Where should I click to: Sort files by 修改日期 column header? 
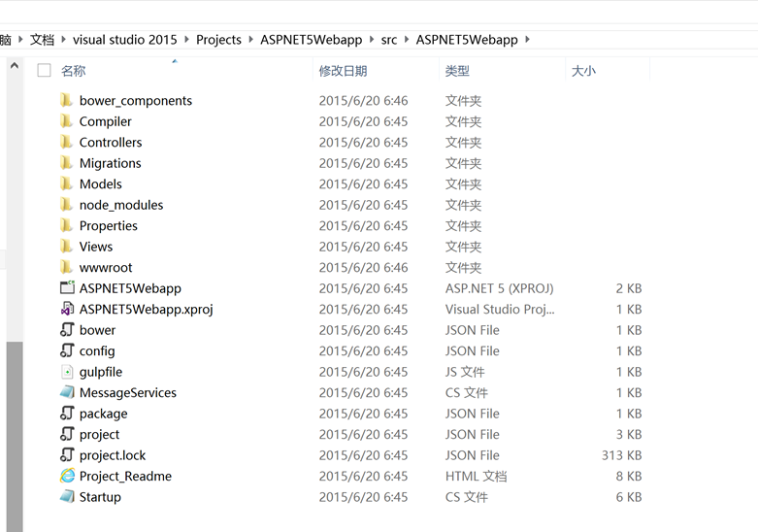tap(343, 71)
